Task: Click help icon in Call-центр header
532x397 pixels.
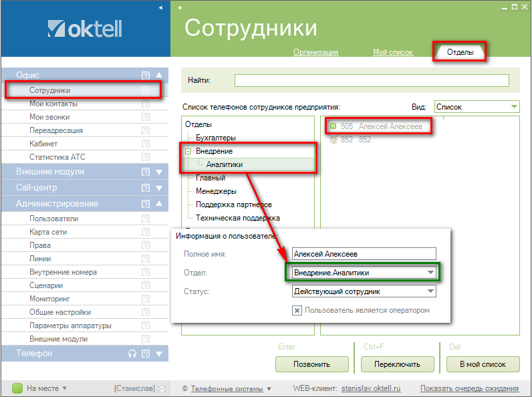Action: pos(145,188)
